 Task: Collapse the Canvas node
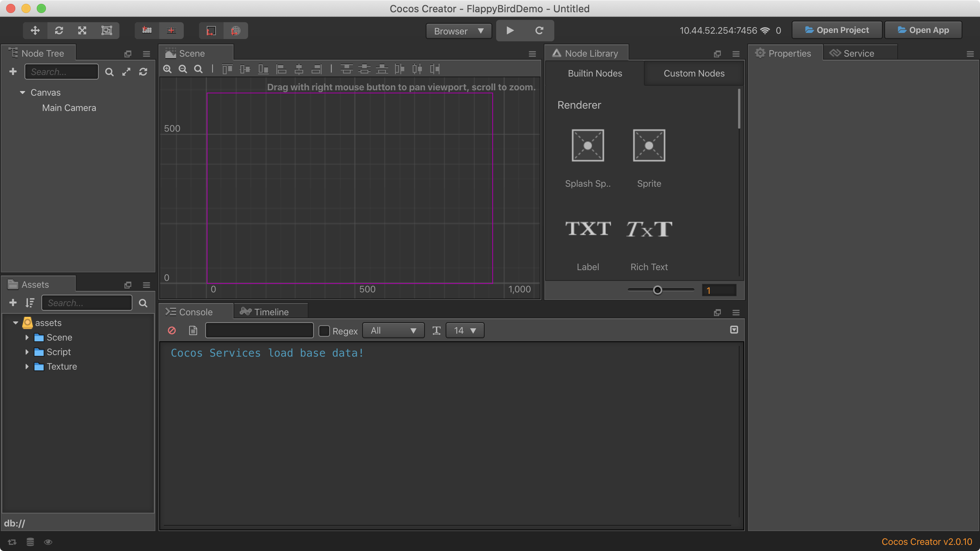click(23, 93)
